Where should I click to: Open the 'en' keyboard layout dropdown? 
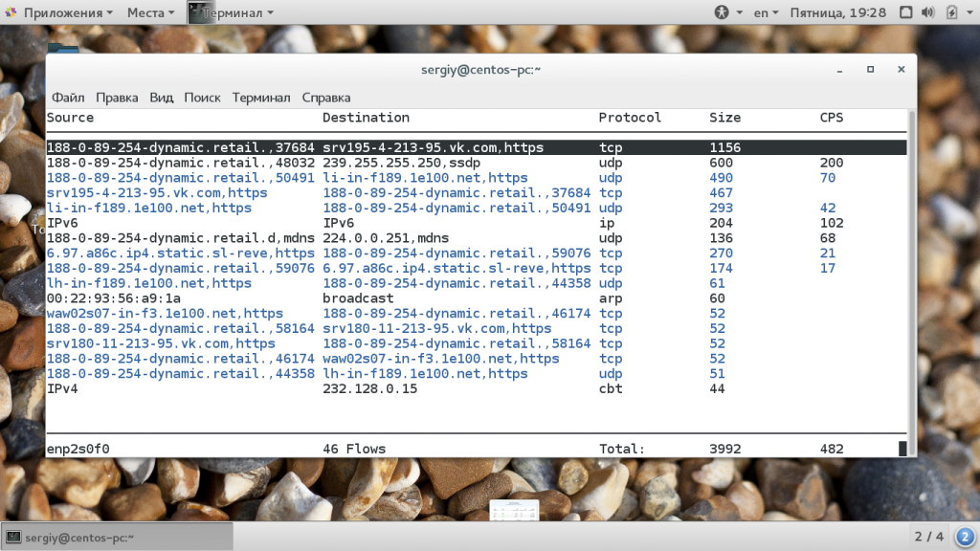point(767,12)
